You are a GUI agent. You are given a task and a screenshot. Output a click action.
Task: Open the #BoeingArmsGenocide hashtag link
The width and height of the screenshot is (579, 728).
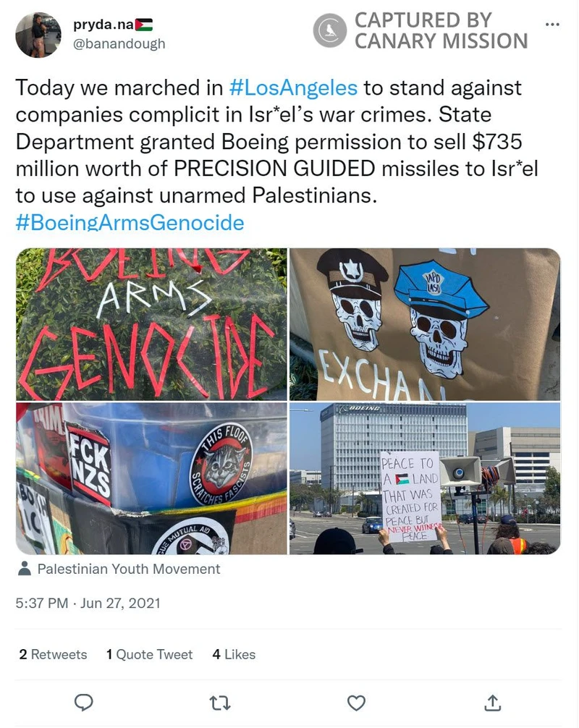pyautogui.click(x=130, y=222)
